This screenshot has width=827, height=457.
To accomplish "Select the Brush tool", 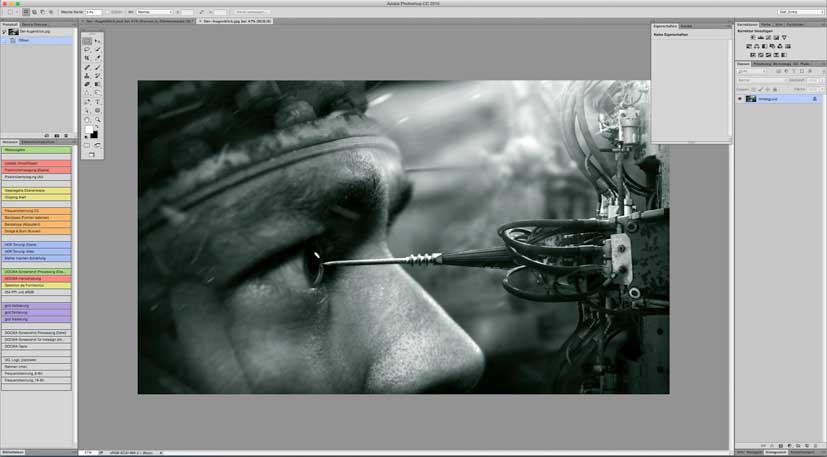I will 98,67.
